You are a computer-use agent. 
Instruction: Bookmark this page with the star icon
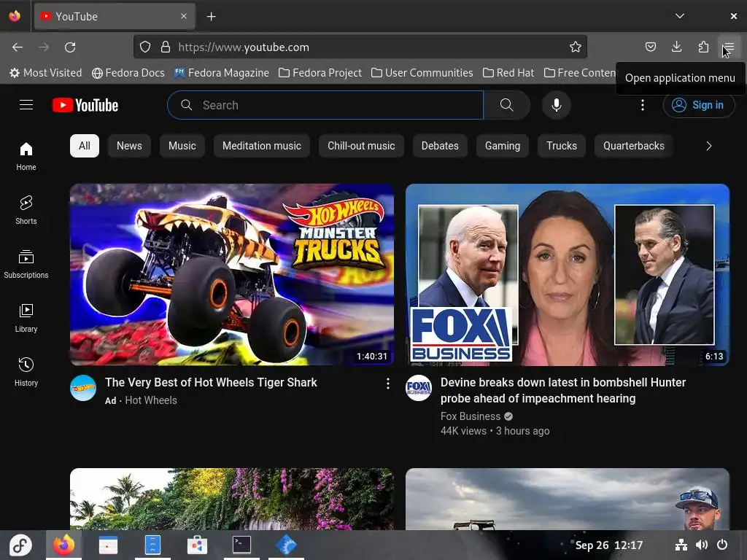point(575,47)
